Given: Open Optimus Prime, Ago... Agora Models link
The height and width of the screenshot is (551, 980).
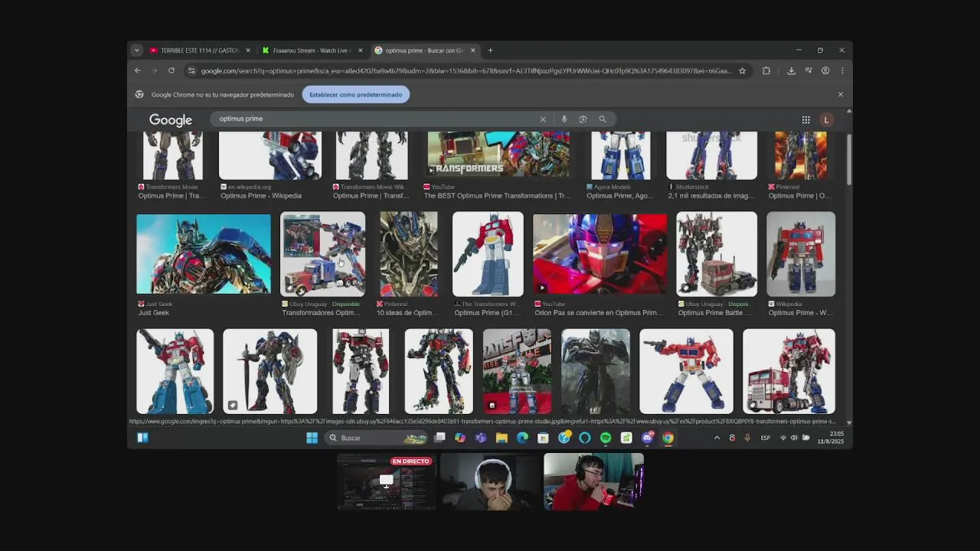Looking at the screenshot, I should click(619, 196).
